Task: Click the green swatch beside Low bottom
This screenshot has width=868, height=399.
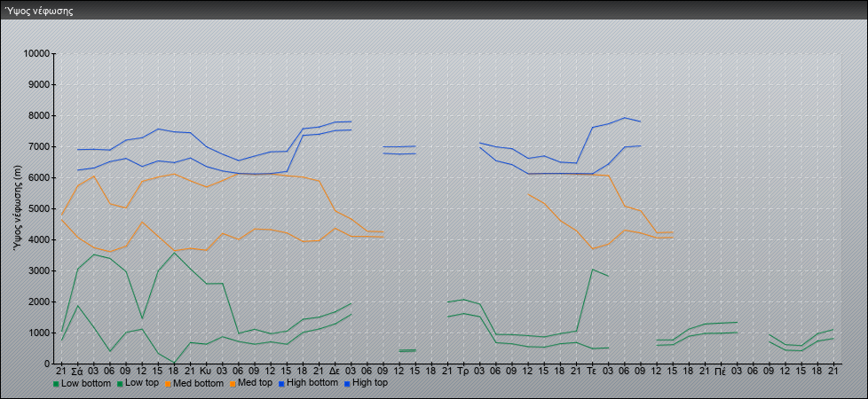Action: point(56,384)
